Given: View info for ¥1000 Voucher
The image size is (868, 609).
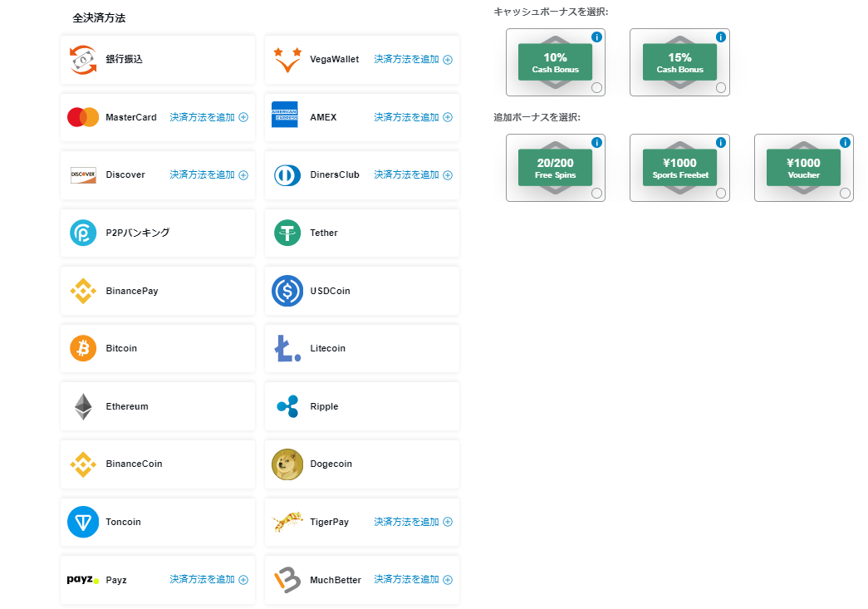Looking at the screenshot, I should 846,142.
